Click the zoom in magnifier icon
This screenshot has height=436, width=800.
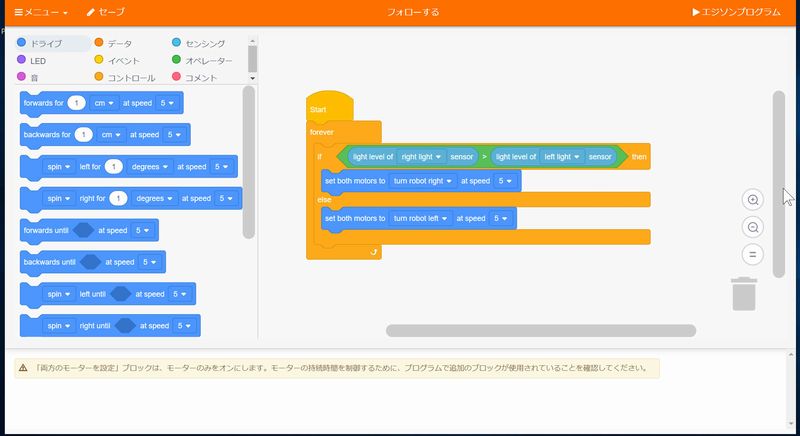pyautogui.click(x=753, y=200)
